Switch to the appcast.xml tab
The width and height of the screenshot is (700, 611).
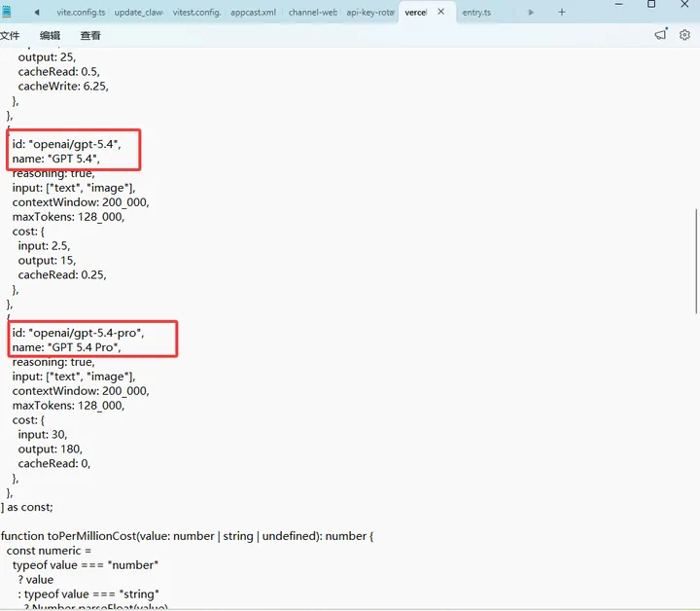point(253,13)
